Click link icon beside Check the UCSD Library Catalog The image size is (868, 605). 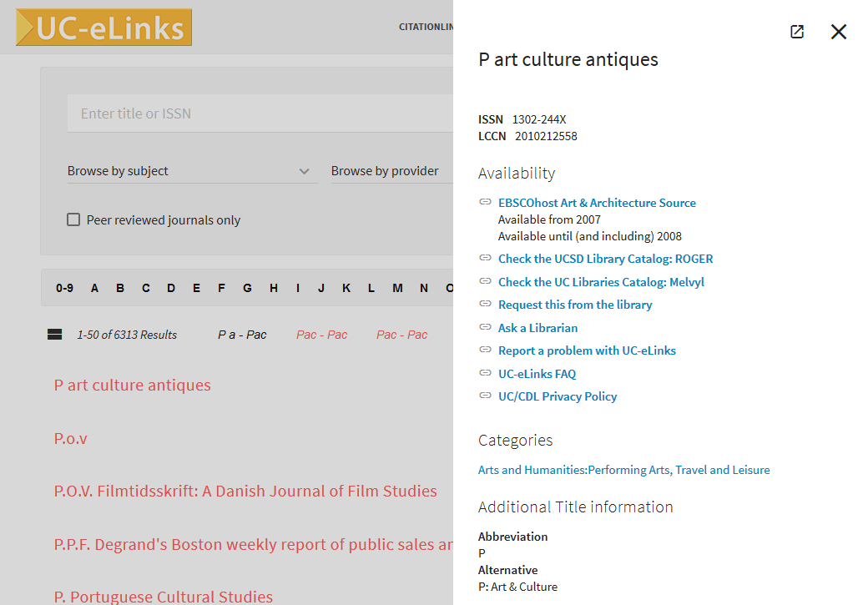coord(486,258)
